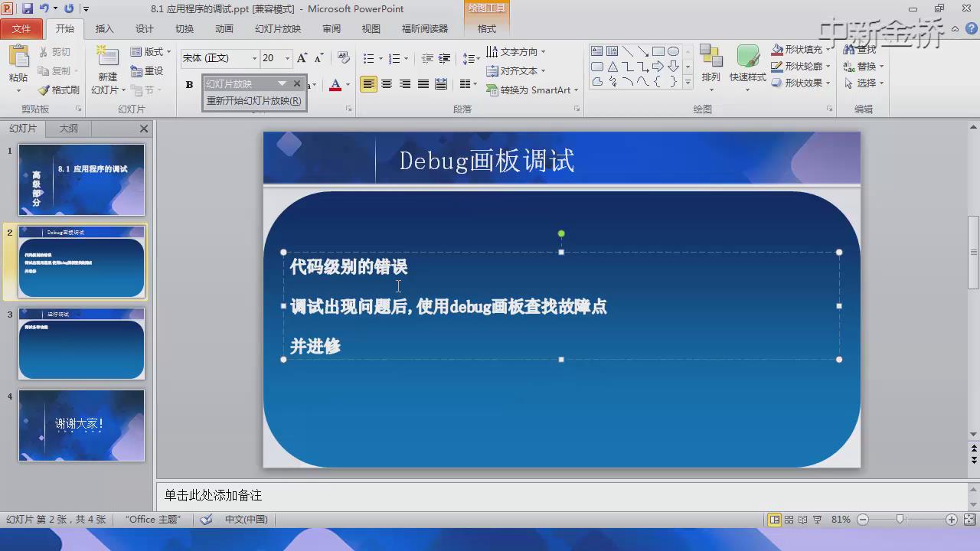Image resolution: width=980 pixels, height=551 pixels.
Task: Click the Format Painter (格式刷) icon
Action: pos(44,90)
